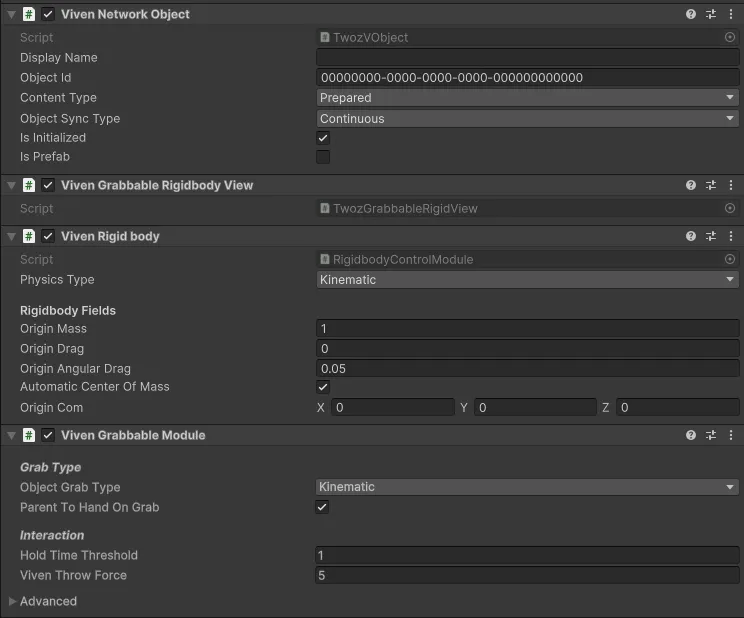The height and width of the screenshot is (618, 744).
Task: Open the Content Type dropdown showing Prepared
Action: click(527, 98)
